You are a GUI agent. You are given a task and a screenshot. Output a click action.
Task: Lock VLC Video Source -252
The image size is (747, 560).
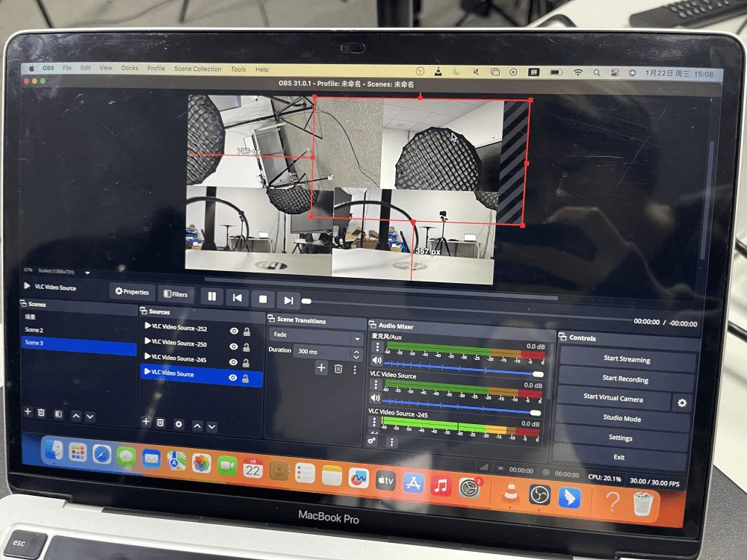tap(247, 332)
